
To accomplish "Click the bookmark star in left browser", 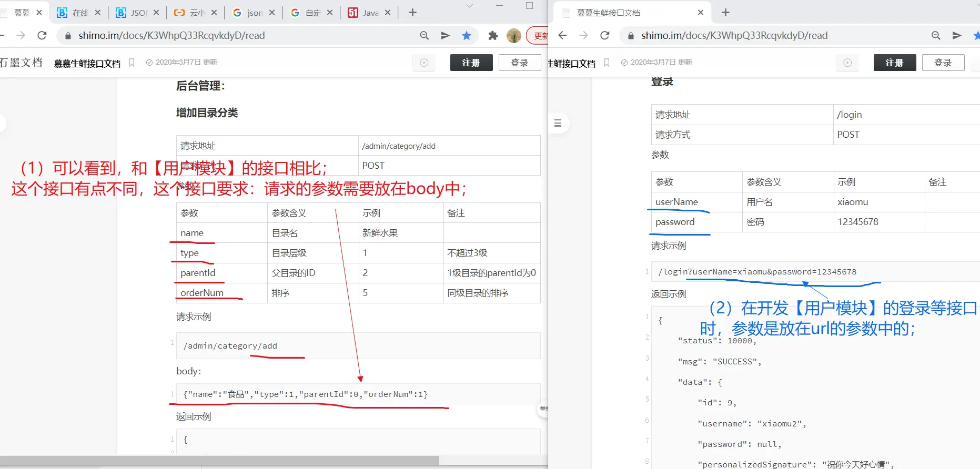I will (x=466, y=35).
